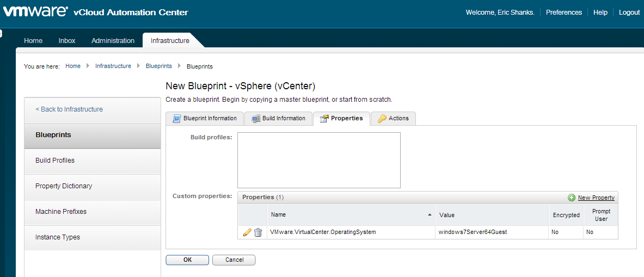Click inside the Build profiles list box
This screenshot has width=644, height=277.
pyautogui.click(x=318, y=160)
